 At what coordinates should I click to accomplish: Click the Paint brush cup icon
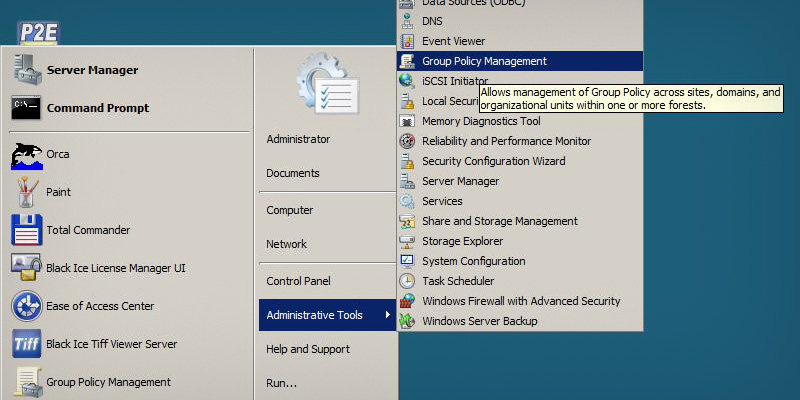coord(26,192)
